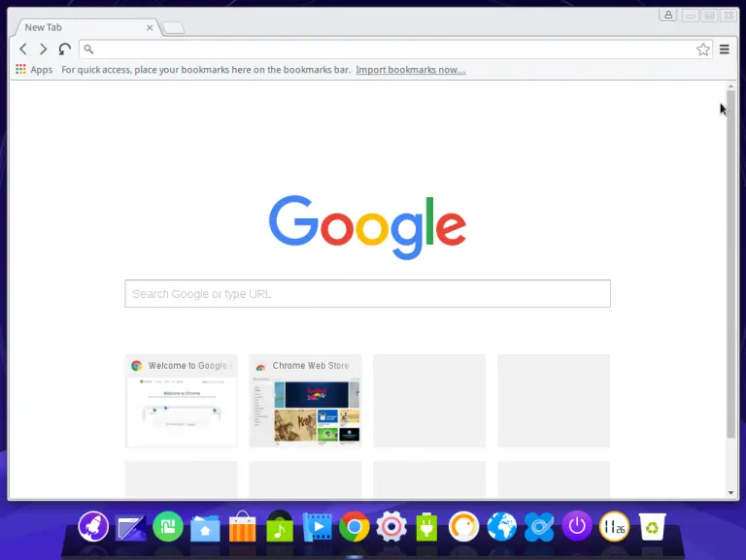Screen dimensions: 746x560
Task: Open the recycle trash bin in dock
Action: click(x=651, y=527)
